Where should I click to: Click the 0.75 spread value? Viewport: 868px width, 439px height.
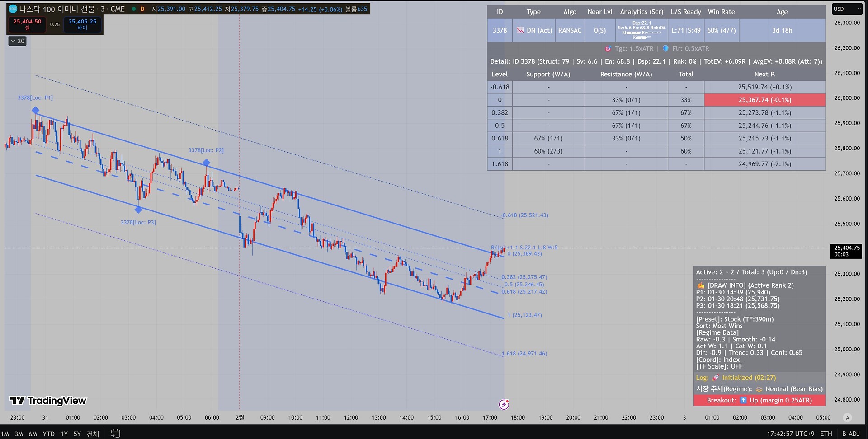pyautogui.click(x=55, y=24)
